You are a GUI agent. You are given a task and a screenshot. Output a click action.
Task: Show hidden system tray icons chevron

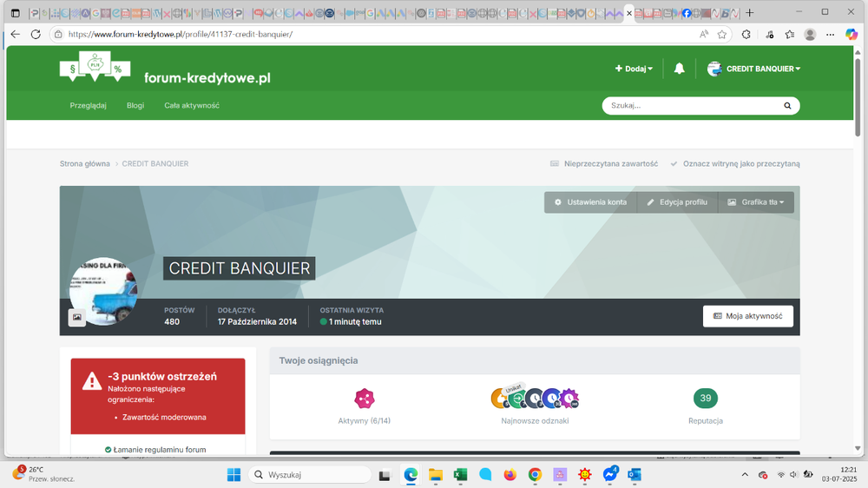[745, 475]
